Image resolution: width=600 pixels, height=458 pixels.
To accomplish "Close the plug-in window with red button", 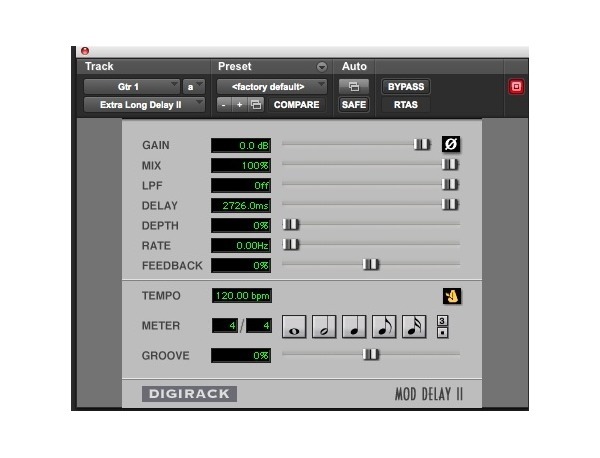I will click(85, 51).
